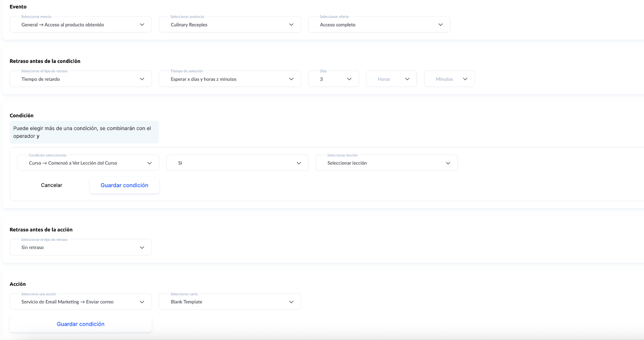Image resolution: width=644 pixels, height=340 pixels.
Task: Open the 'Sin retraso' delay dropdown
Action: click(80, 247)
